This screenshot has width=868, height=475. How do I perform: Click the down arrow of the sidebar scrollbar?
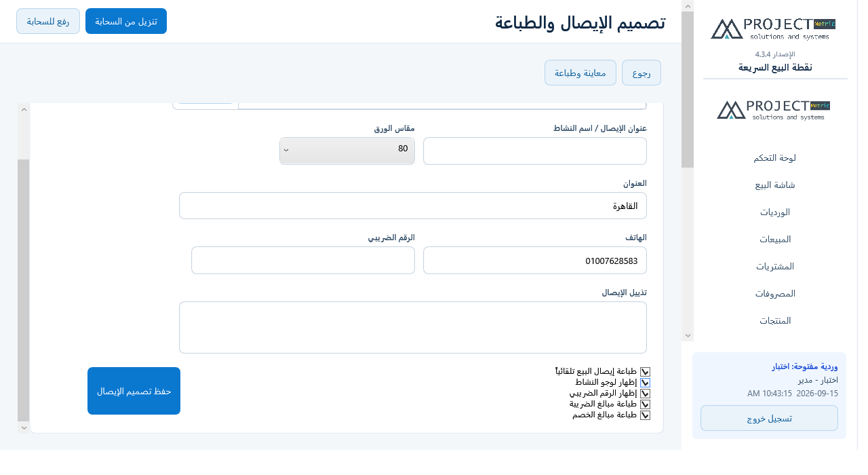(x=688, y=335)
